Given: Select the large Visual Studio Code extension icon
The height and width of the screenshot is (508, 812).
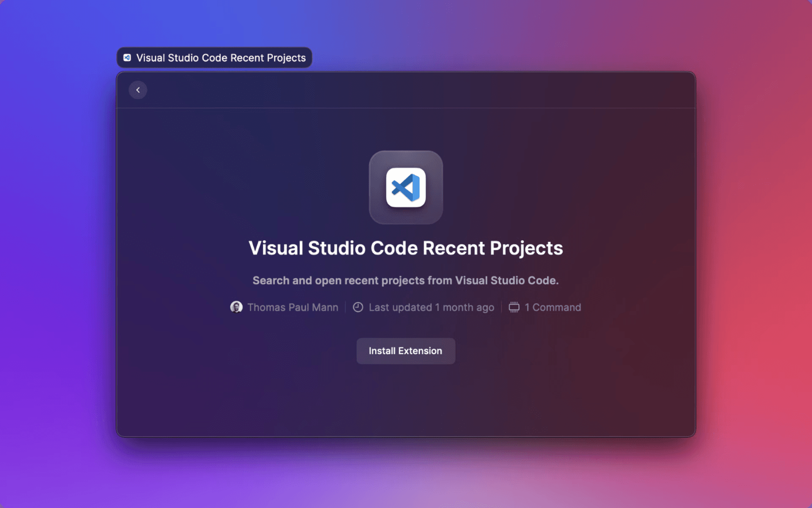Looking at the screenshot, I should point(406,187).
